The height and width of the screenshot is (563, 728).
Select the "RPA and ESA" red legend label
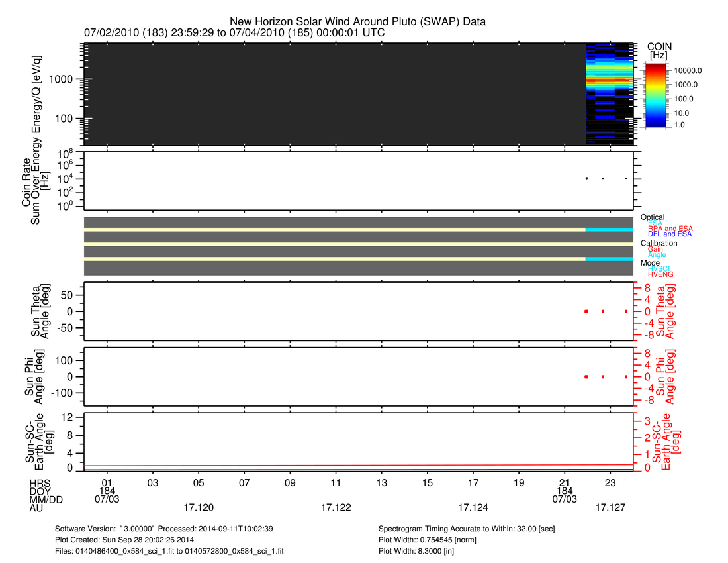pyautogui.click(x=670, y=229)
